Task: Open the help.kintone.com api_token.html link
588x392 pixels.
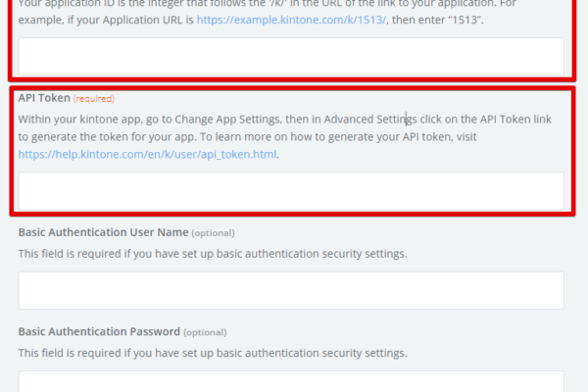Action: [x=148, y=154]
